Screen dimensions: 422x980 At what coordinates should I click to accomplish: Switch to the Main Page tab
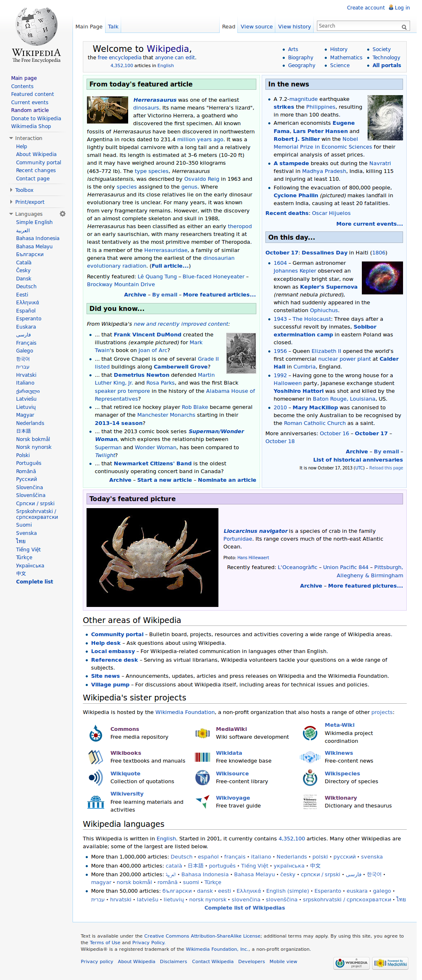89,27
